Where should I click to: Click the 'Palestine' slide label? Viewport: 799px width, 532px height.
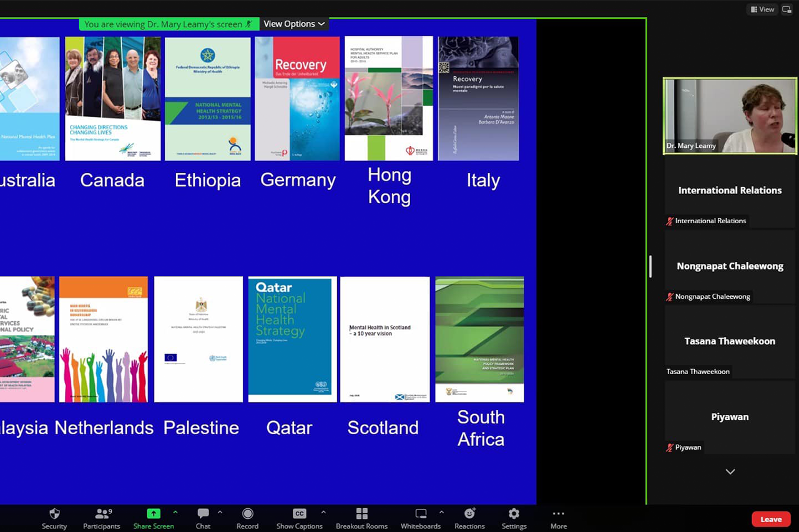click(201, 428)
